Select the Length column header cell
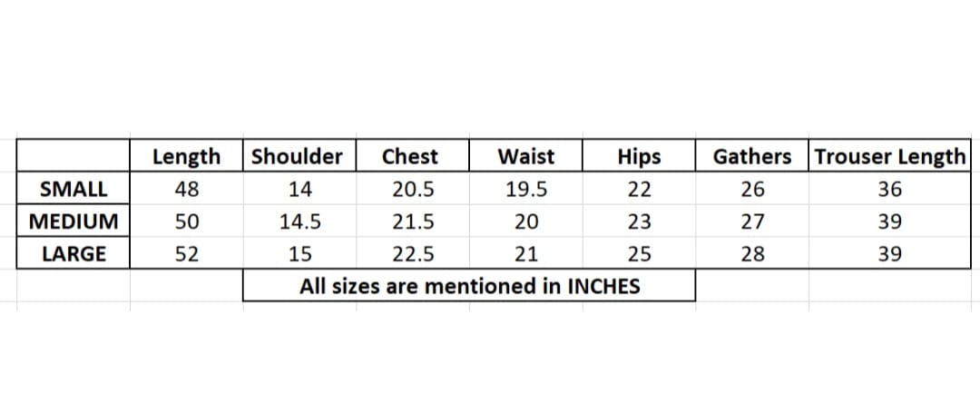 (x=186, y=155)
